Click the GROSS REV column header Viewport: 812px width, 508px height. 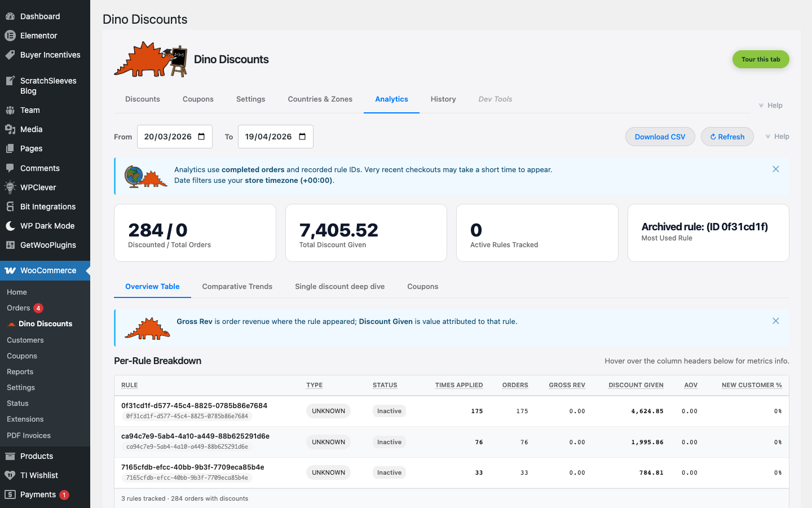pyautogui.click(x=567, y=385)
